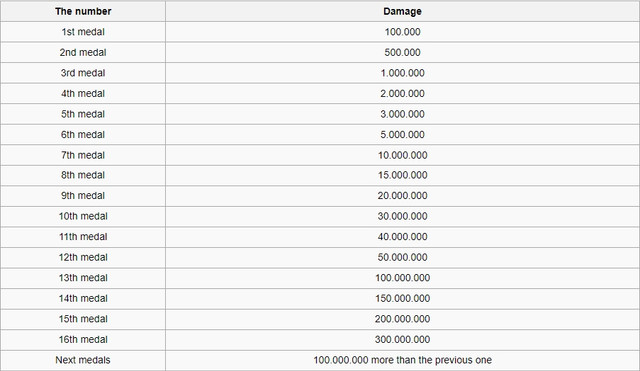Click the damage value 2.000.000
This screenshot has height=371, width=640.
[402, 93]
